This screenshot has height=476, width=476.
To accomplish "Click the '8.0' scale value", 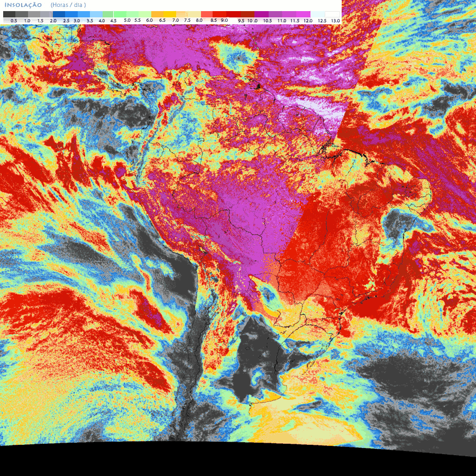I will pyautogui.click(x=199, y=20).
